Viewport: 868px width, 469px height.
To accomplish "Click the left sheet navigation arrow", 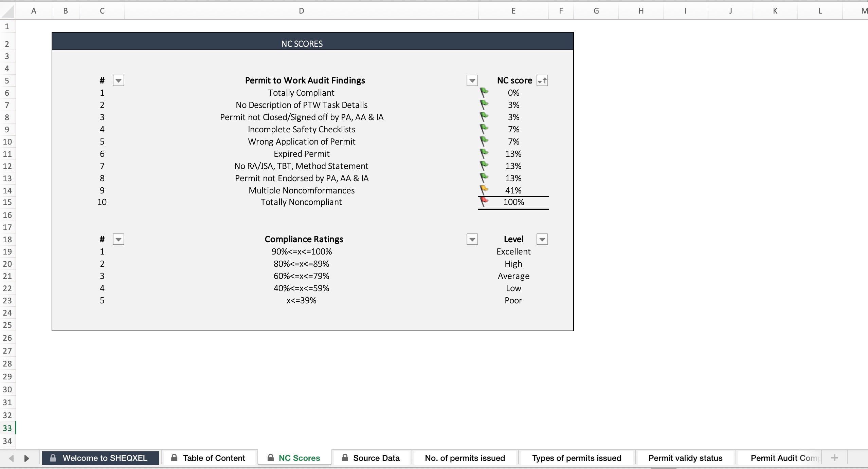I will click(12, 458).
